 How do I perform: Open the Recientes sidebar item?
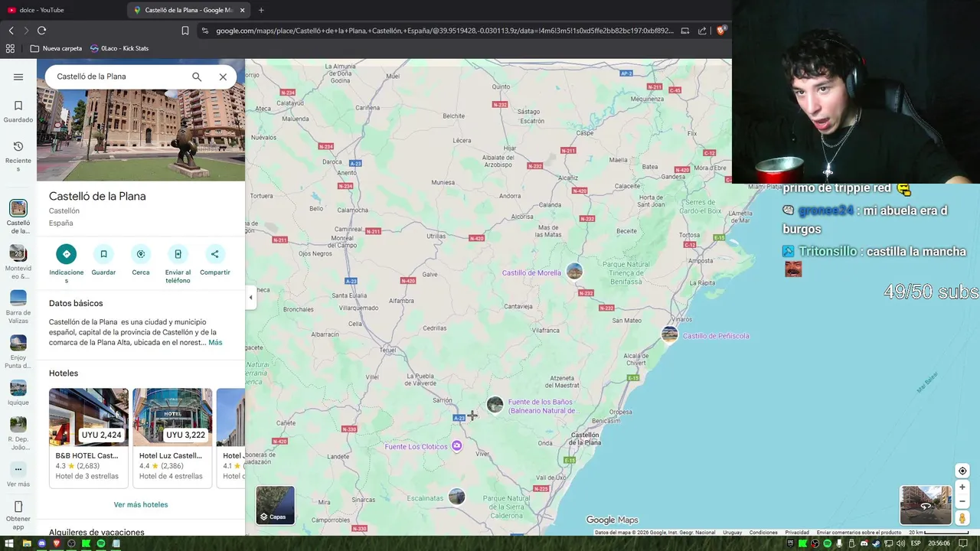(x=18, y=156)
